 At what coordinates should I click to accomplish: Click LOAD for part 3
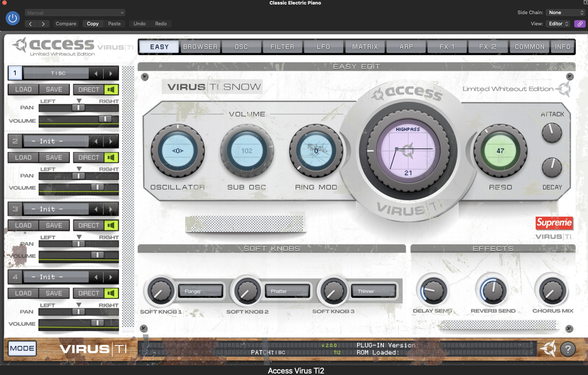point(23,225)
